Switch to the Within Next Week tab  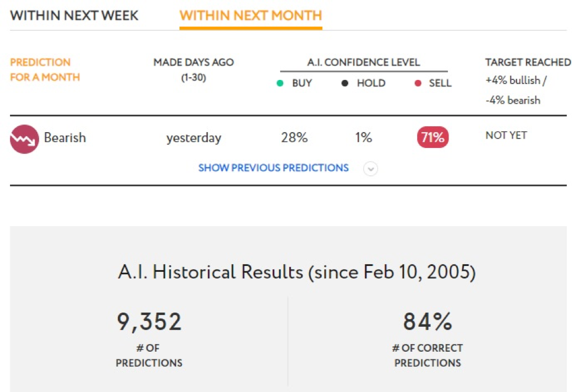click(74, 15)
